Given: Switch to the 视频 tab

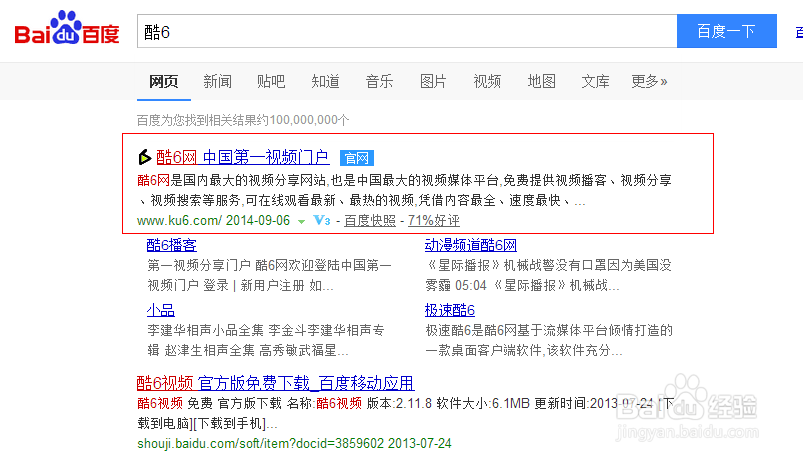Looking at the screenshot, I should [x=487, y=81].
